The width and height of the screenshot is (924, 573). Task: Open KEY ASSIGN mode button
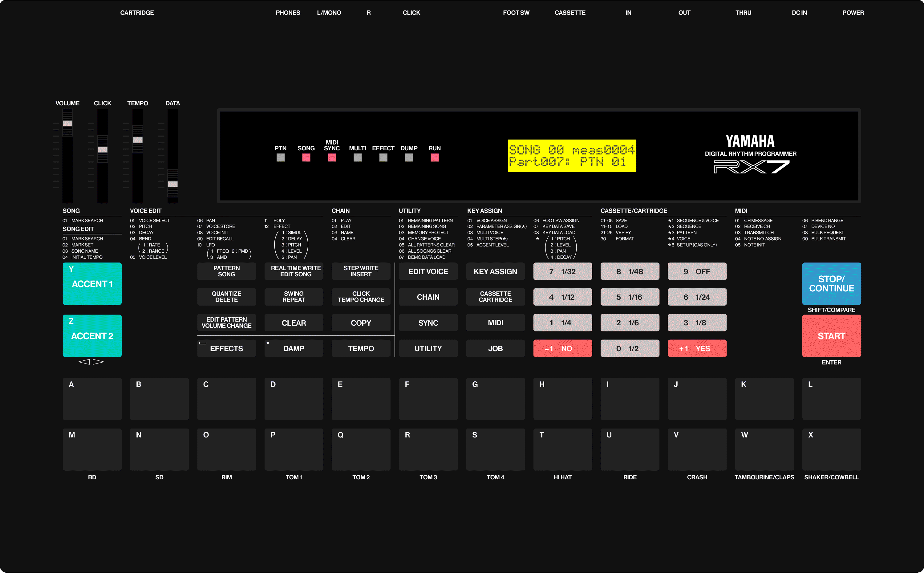(x=496, y=271)
